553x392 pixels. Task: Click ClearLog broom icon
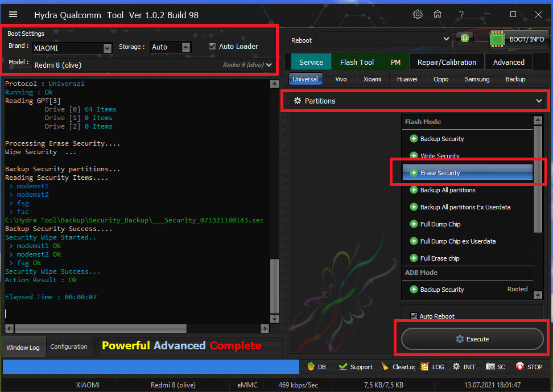tap(385, 366)
